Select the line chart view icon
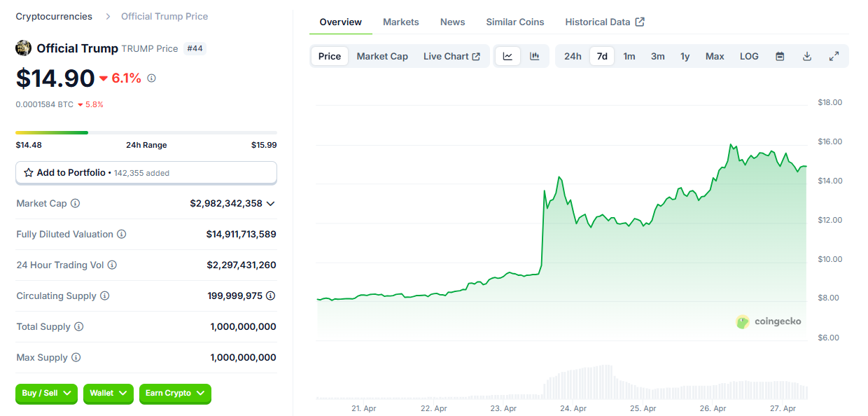868x416 pixels. (507, 56)
